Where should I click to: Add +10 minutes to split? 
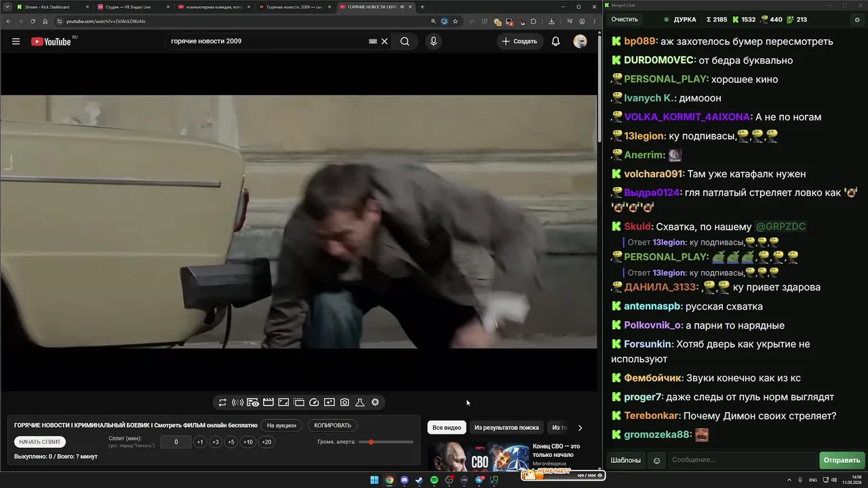(248, 442)
